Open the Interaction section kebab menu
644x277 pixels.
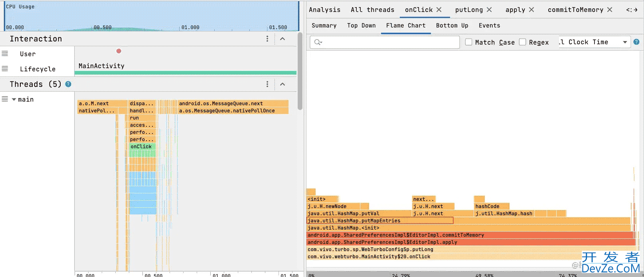267,39
